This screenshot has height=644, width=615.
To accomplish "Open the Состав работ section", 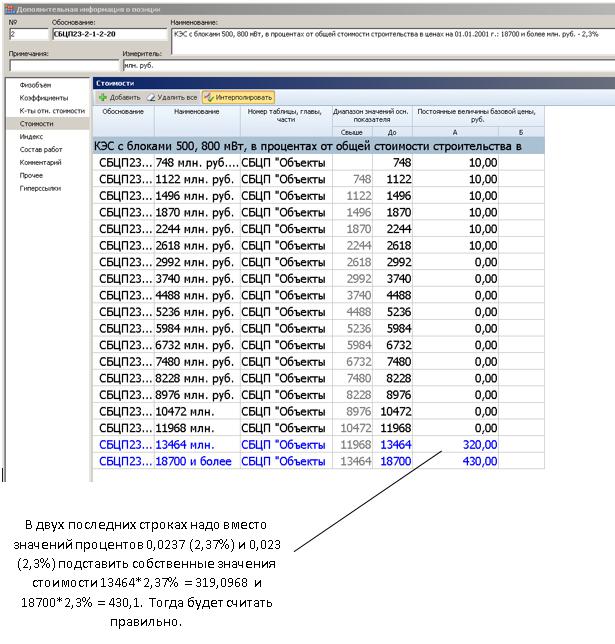I will tap(41, 150).
